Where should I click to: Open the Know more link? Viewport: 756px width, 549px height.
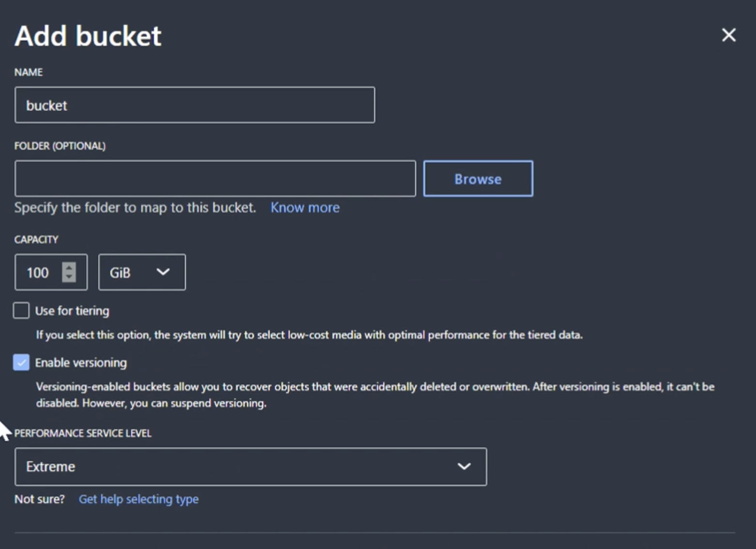pos(305,208)
